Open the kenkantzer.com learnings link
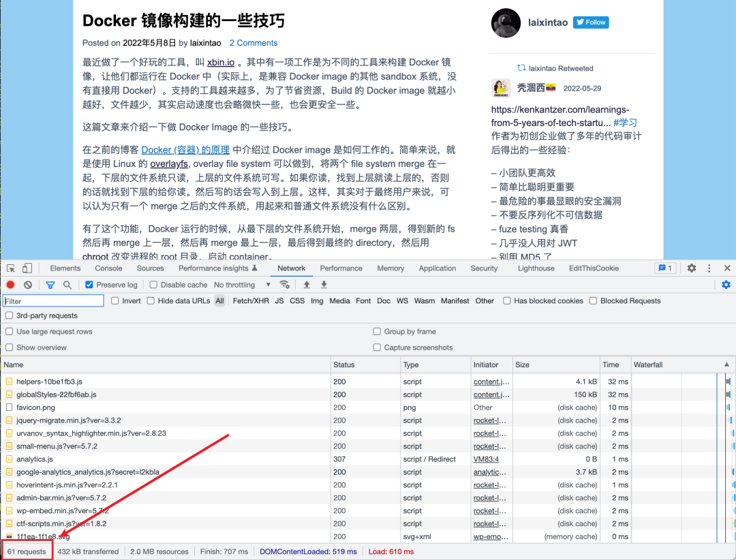736x560 pixels. [560, 116]
